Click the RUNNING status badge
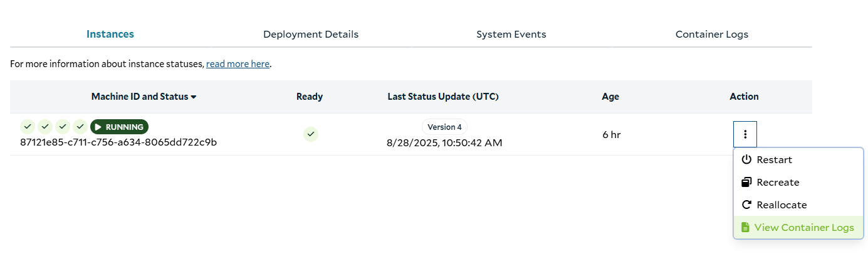 (x=119, y=127)
